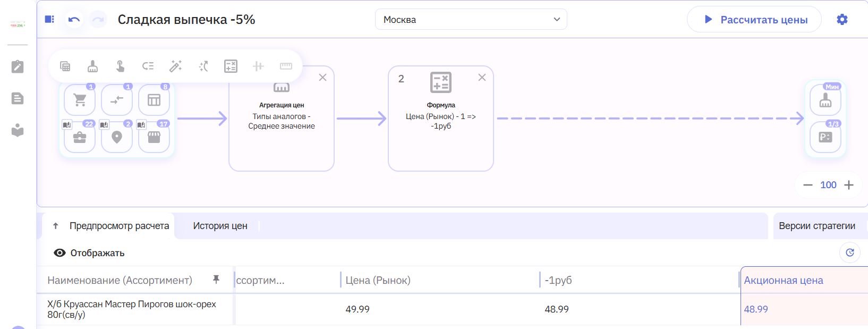
Task: Close the Формула node
Action: [x=482, y=78]
